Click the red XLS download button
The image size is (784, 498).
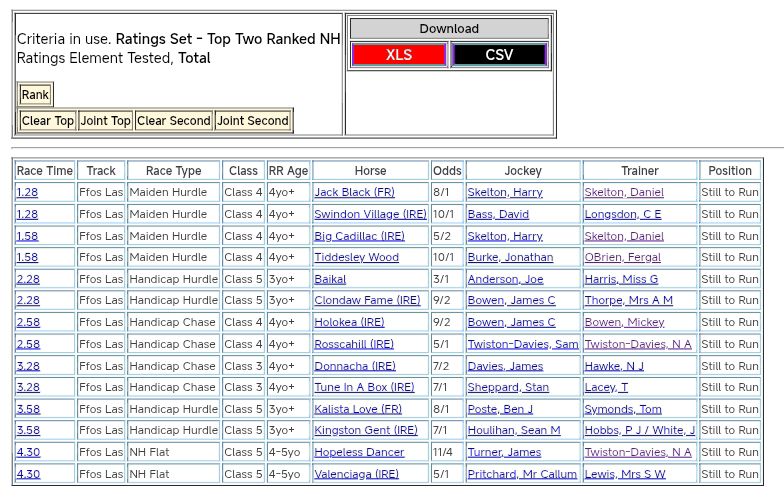coord(399,55)
